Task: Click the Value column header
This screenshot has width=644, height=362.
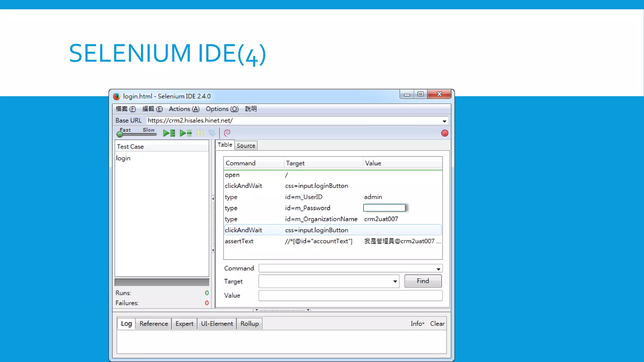Action: pyautogui.click(x=403, y=163)
